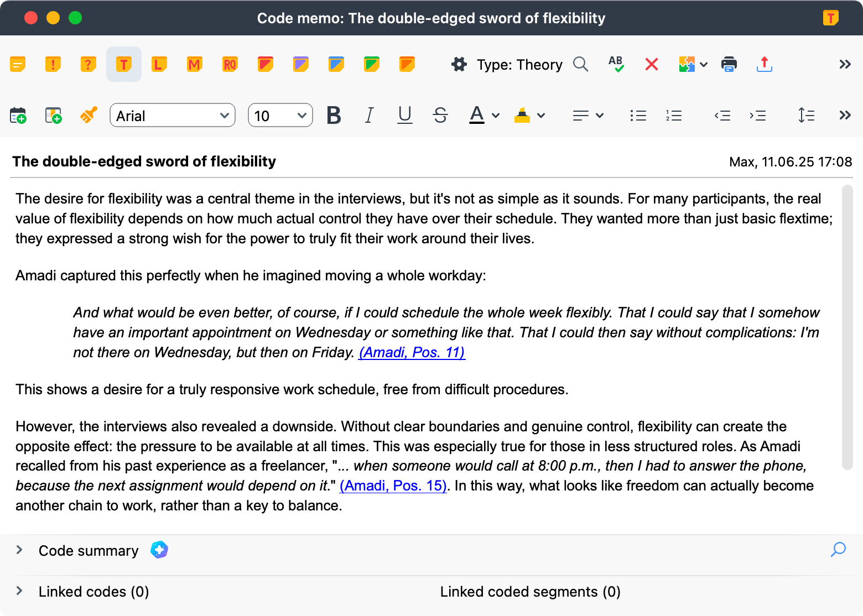Apply the blue-corner memo icon
This screenshot has width=863, height=616.
click(x=336, y=65)
